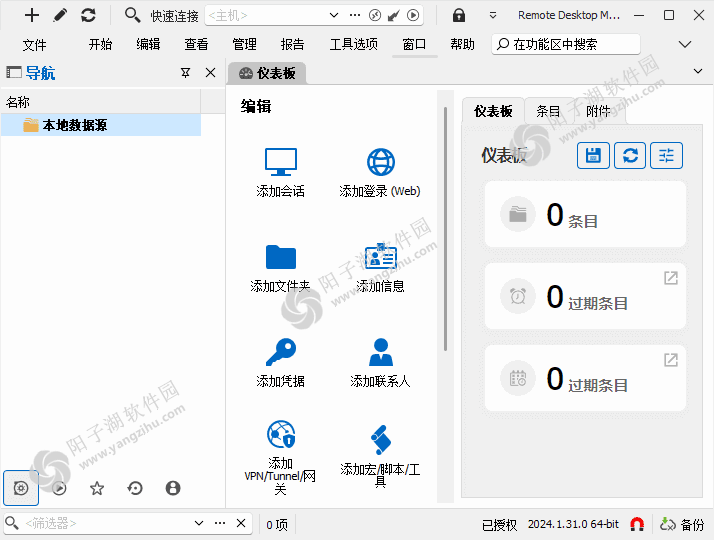Screen dimensions: 714x540
Task: Open the 帮助 ribbon tab
Action: click(x=462, y=44)
